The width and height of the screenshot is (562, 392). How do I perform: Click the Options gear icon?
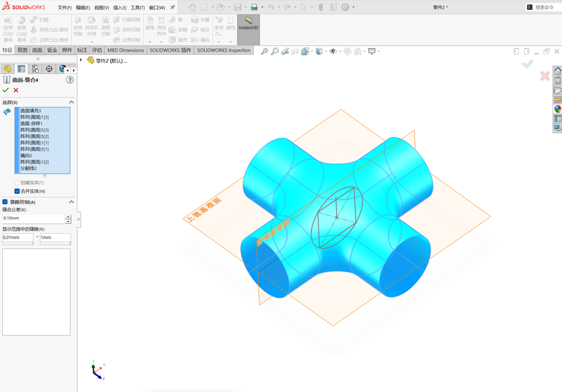(x=345, y=7)
